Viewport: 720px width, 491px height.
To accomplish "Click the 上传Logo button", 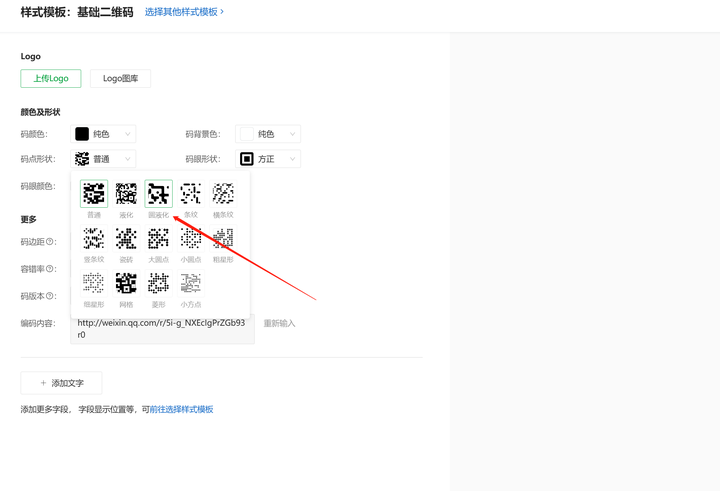I will tap(51, 79).
